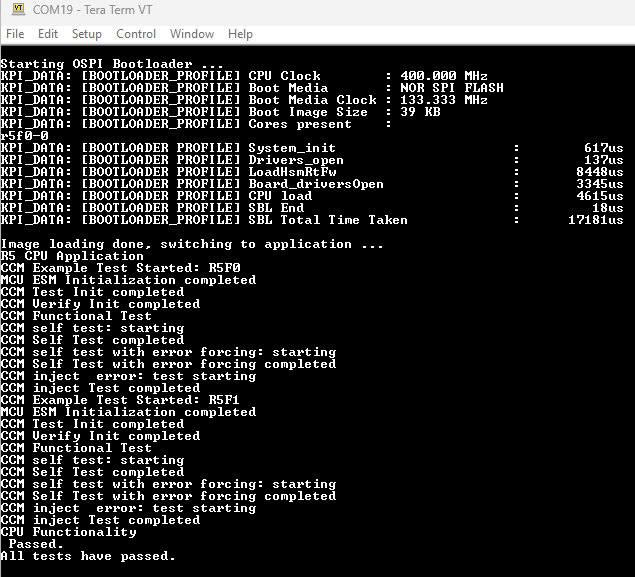Click the 'Cores present' label text
Image resolution: width=635 pixels, height=577 pixels.
[x=300, y=124]
